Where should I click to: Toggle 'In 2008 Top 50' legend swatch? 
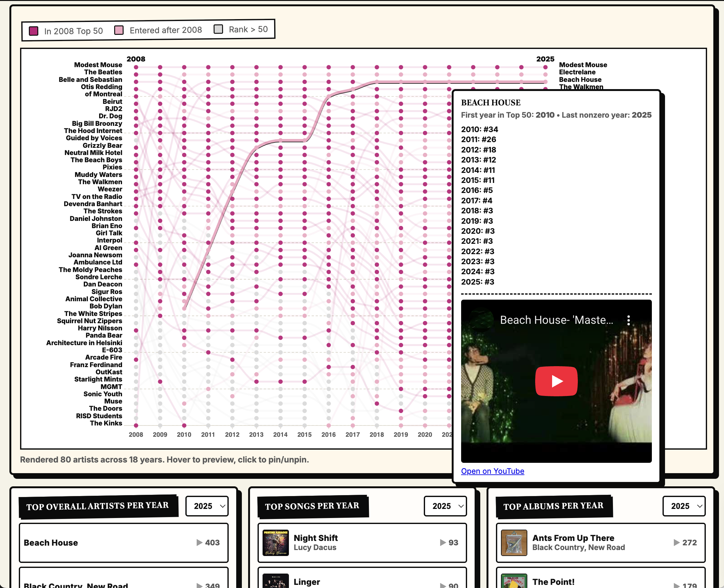pos(34,31)
